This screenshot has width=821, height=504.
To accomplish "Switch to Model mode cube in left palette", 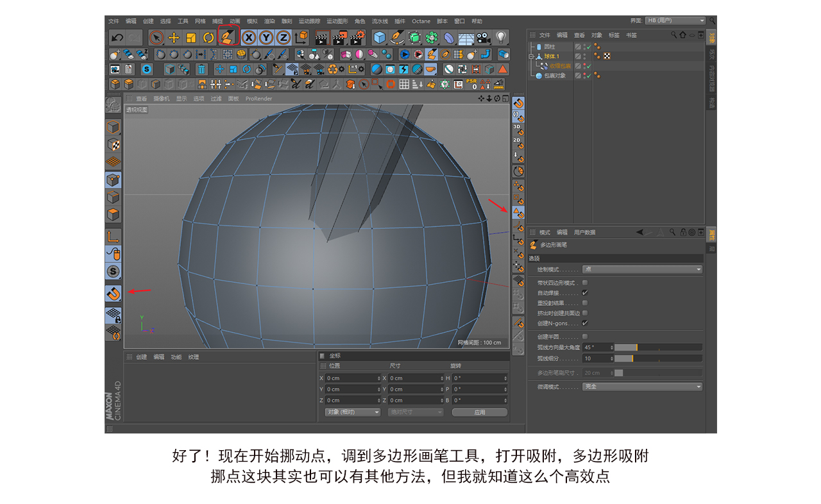I will point(113,127).
